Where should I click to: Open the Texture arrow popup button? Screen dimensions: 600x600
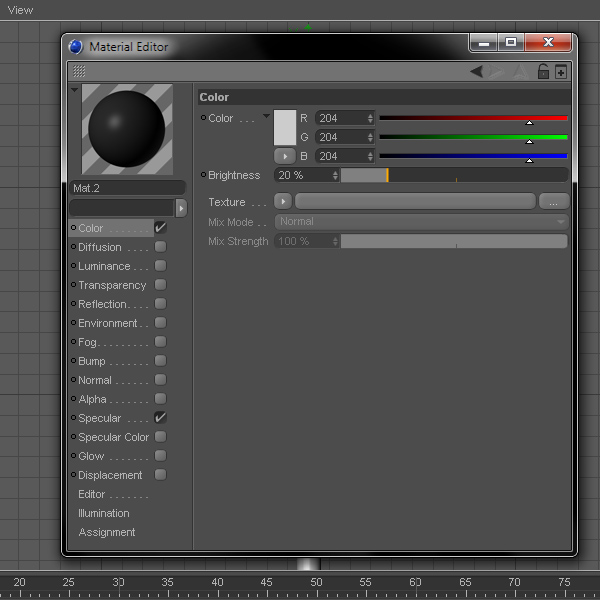[283, 201]
